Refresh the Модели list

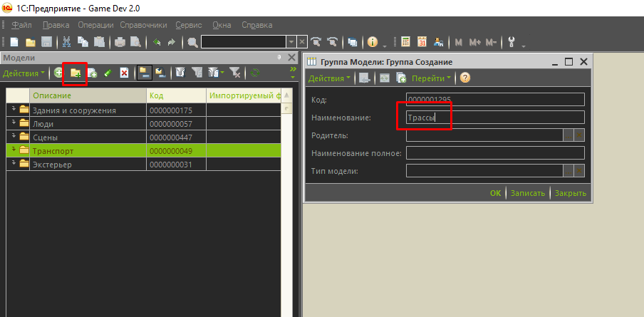(x=254, y=73)
